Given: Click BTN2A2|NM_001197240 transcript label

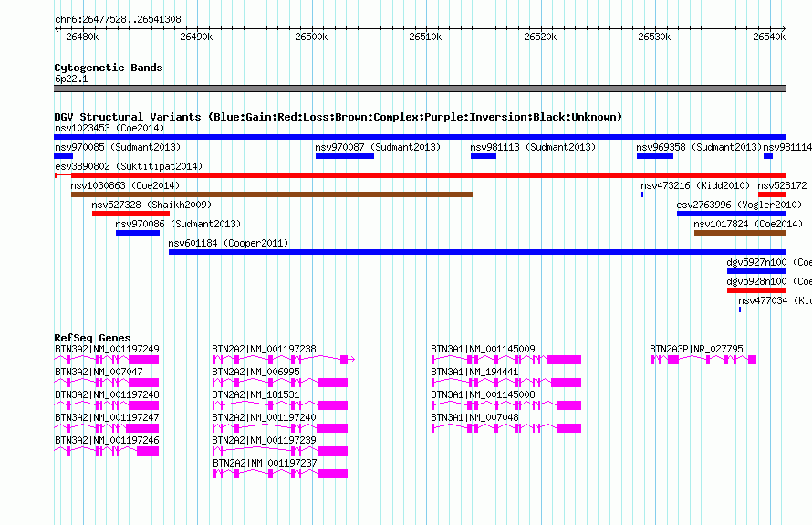Looking at the screenshot, I should coord(264,417).
